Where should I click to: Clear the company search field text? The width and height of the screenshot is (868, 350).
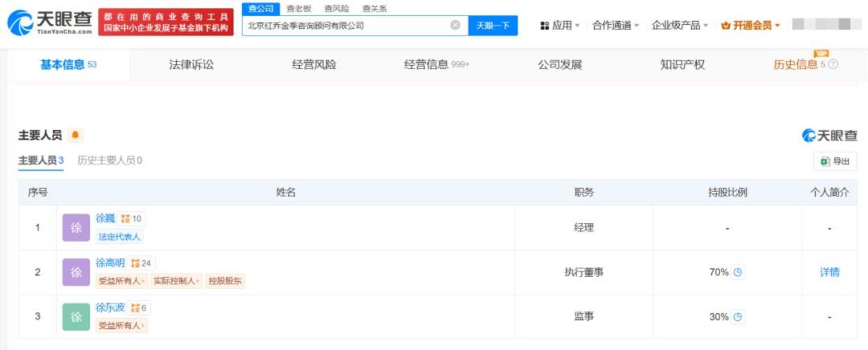click(455, 25)
